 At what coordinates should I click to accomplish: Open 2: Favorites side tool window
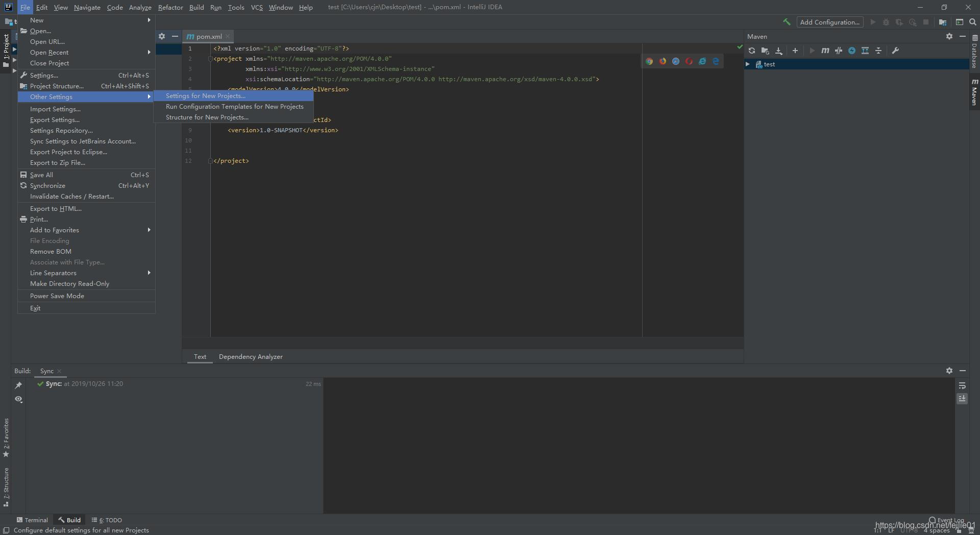[x=6, y=437]
